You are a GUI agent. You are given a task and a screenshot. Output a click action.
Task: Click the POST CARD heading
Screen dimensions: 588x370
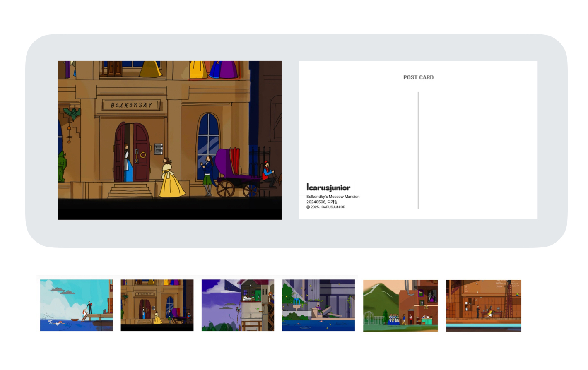[418, 77]
